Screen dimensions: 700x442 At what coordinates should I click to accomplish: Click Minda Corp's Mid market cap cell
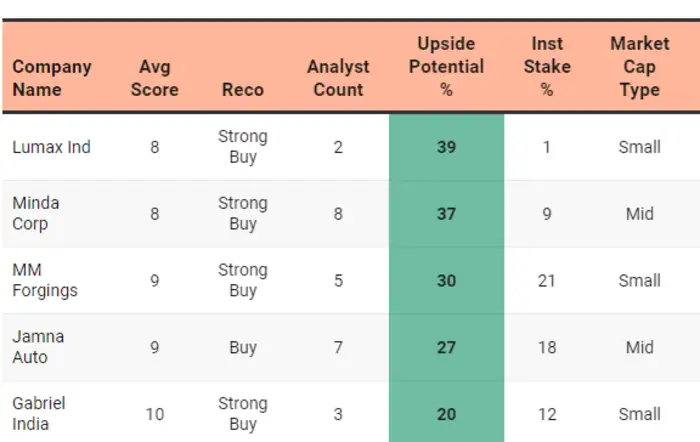point(639,214)
